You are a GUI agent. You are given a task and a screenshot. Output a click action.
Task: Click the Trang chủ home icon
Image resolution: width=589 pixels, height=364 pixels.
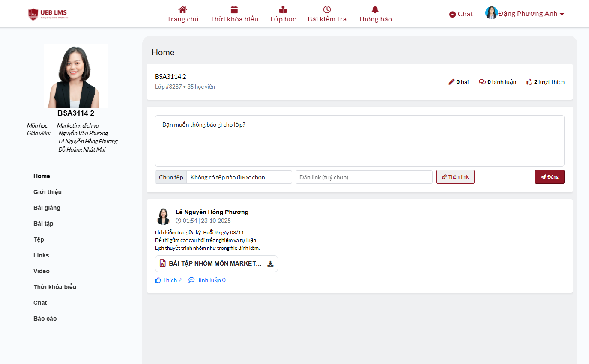[183, 9]
